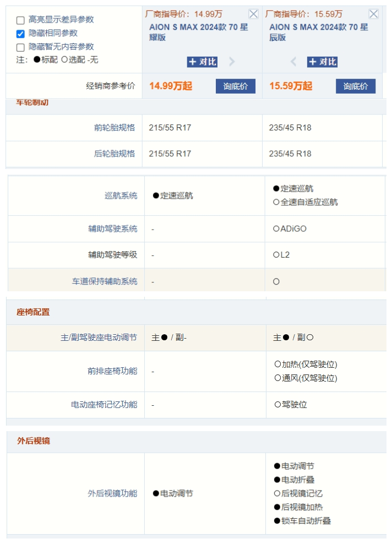Click the ADiGO optional value

(x=290, y=229)
